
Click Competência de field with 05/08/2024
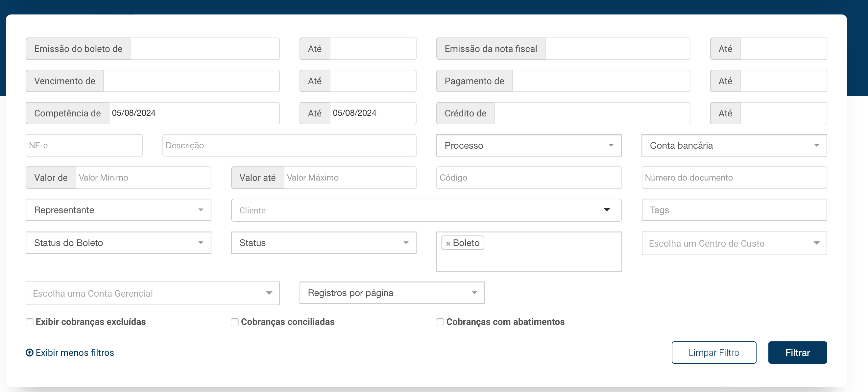click(x=194, y=113)
